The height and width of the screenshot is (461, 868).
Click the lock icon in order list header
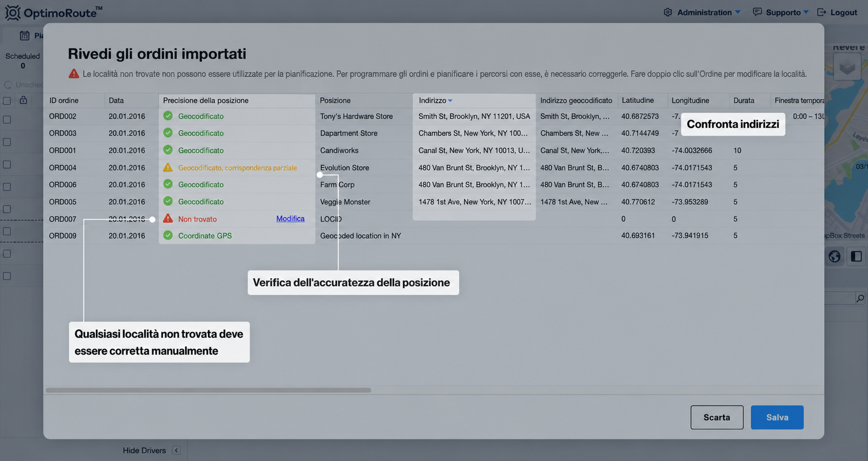[23, 100]
